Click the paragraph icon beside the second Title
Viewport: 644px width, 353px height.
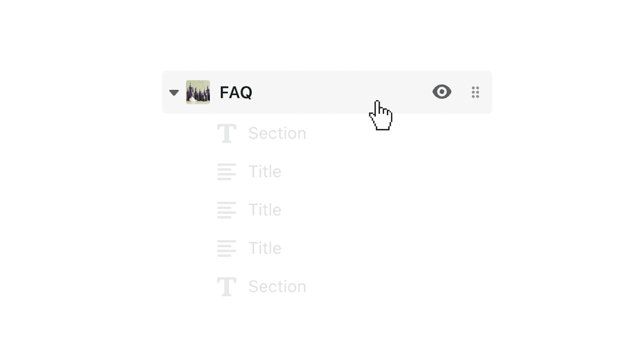226,210
